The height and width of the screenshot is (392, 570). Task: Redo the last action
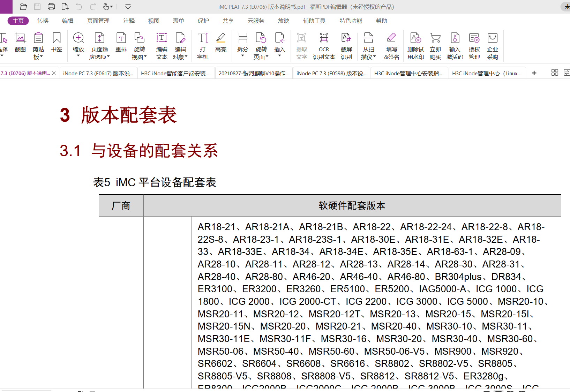93,7
